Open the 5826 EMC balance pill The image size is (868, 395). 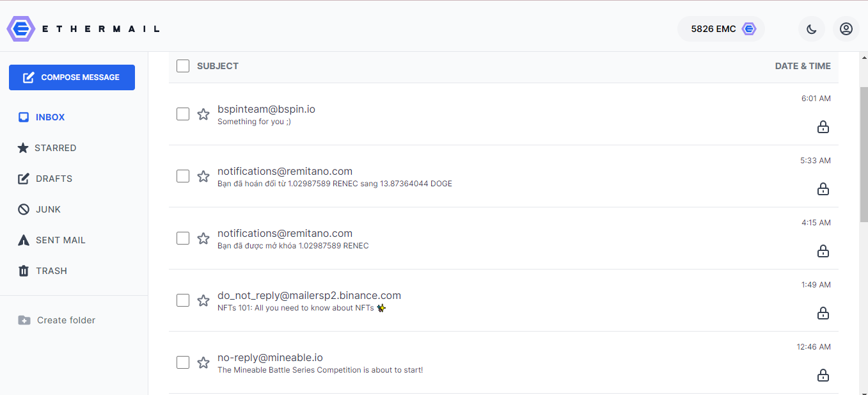721,29
